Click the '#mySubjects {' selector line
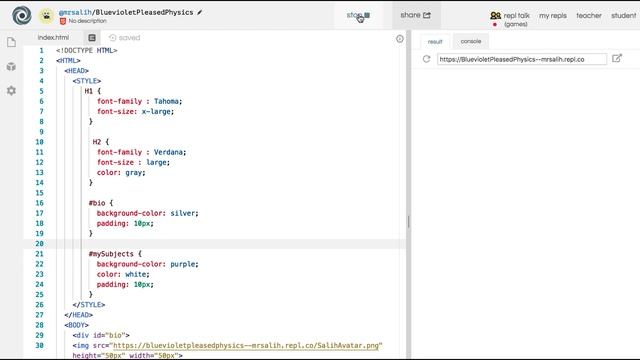This screenshot has height=360, width=640. click(x=115, y=254)
